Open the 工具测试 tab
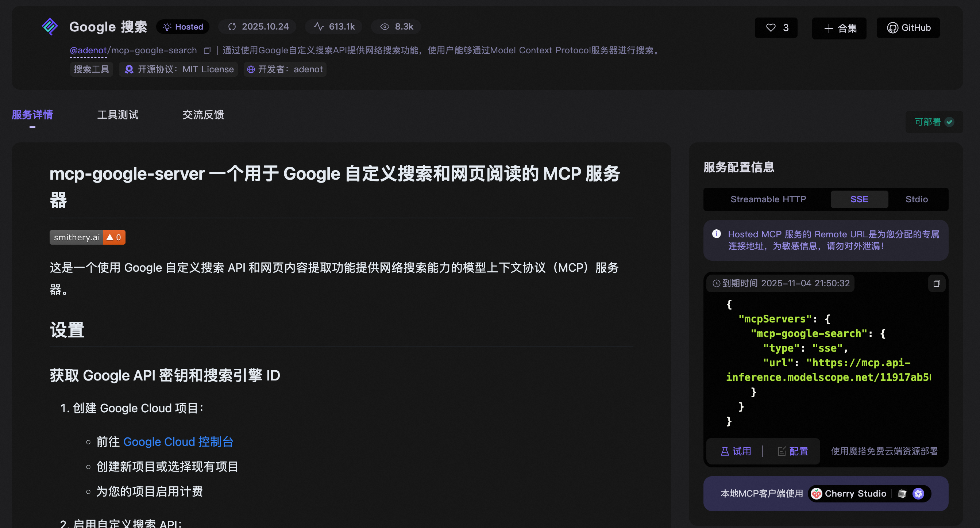Screen dimensions: 980x528 click(x=117, y=115)
